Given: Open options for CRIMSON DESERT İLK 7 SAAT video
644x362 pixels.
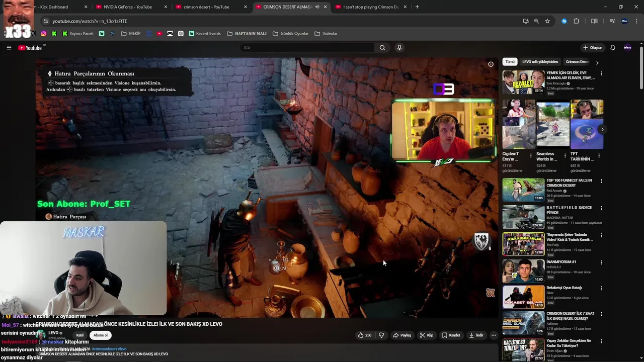Looking at the screenshot, I should (601, 314).
